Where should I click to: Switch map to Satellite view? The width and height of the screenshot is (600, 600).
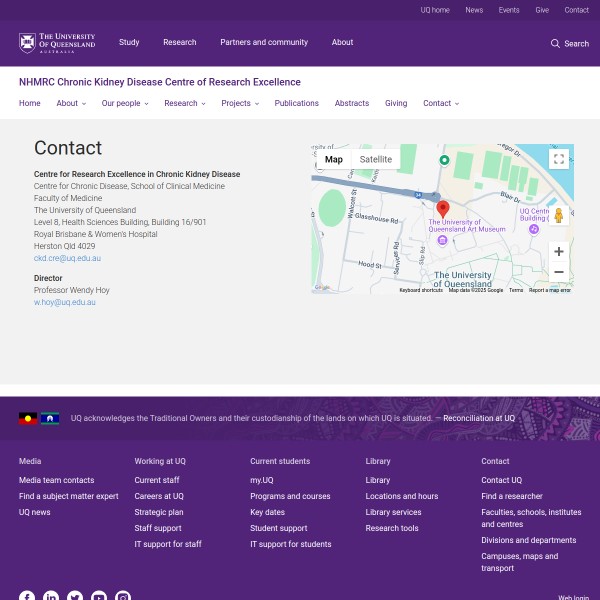click(x=376, y=159)
